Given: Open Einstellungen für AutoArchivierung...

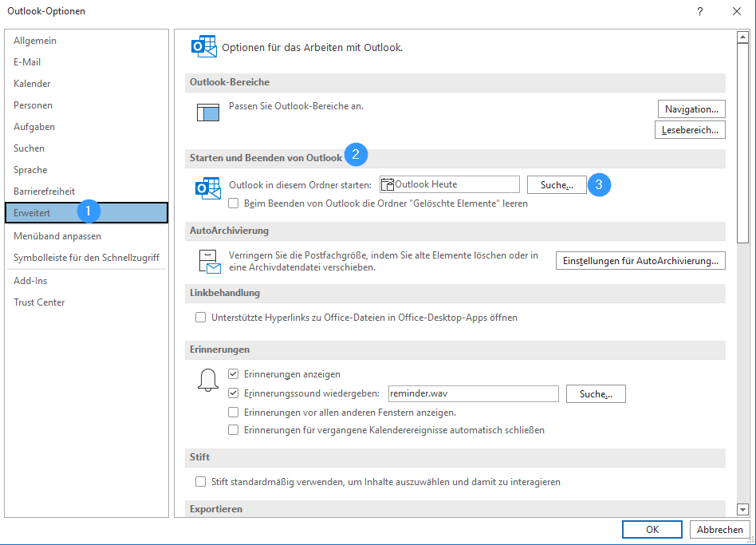Looking at the screenshot, I should point(640,260).
